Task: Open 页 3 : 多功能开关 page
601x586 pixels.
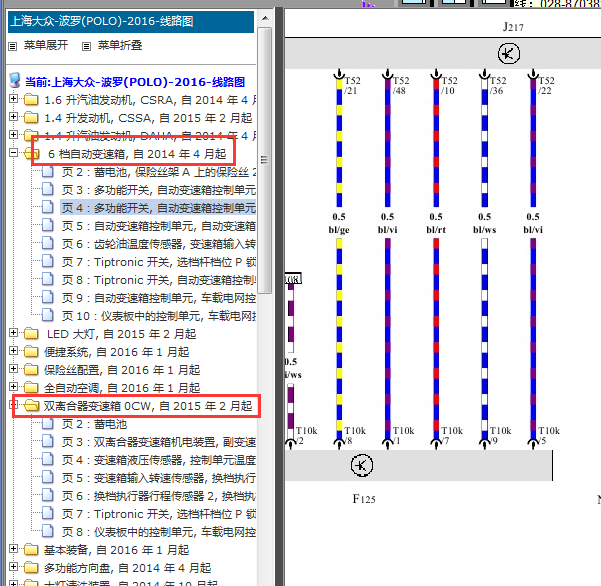Action: point(159,190)
